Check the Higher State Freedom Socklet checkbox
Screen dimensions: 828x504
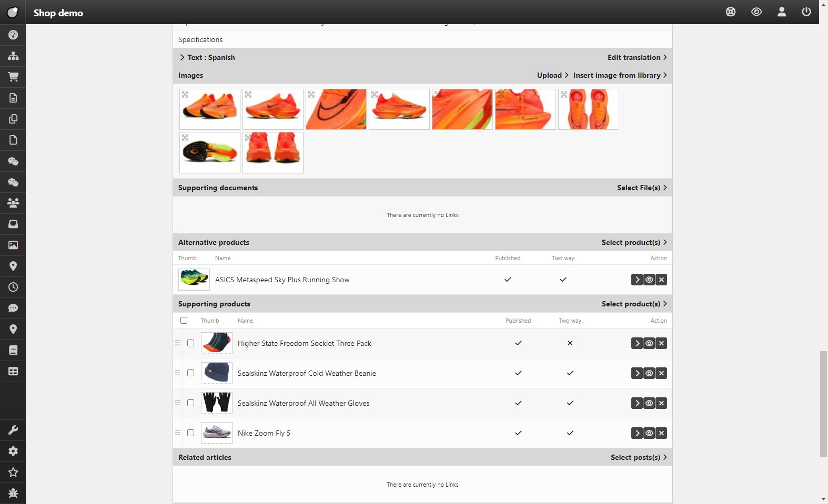[x=190, y=343]
